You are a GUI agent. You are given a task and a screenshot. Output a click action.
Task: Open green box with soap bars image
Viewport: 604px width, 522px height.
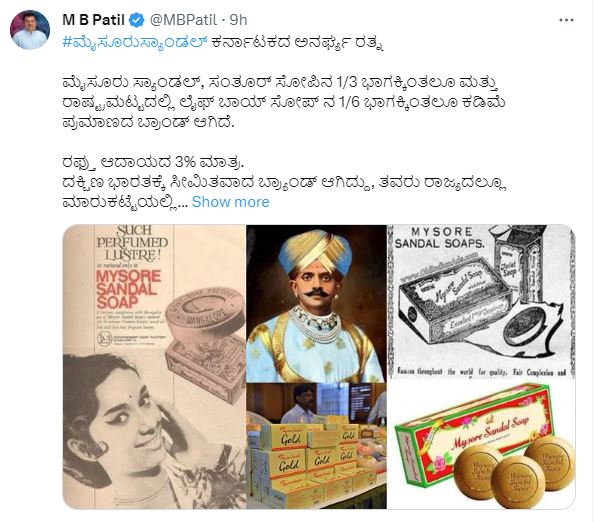tap(481, 445)
